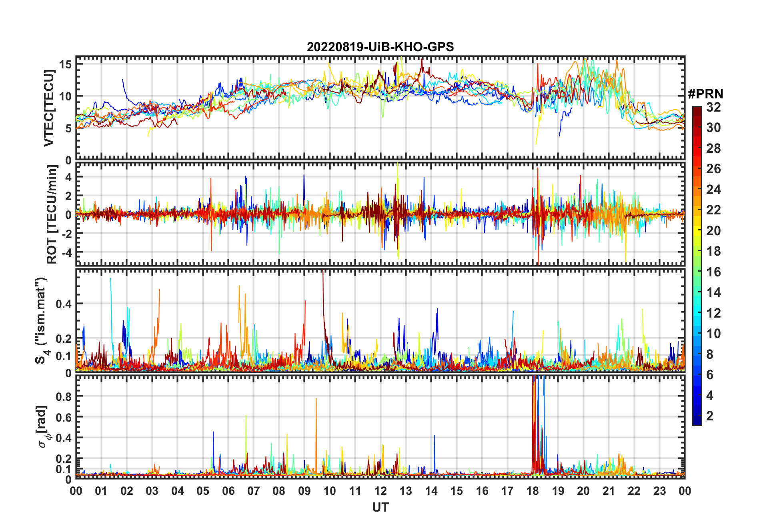Screen dimensions: 761x532
Task: Click colorbar tick label 2
Action: pyautogui.click(x=710, y=416)
